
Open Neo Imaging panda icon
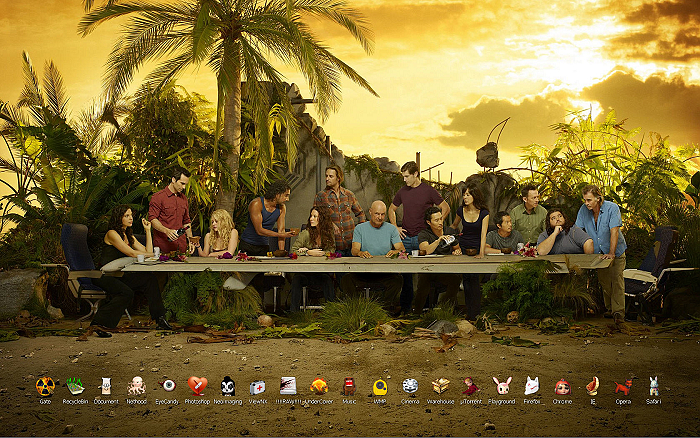point(227,386)
